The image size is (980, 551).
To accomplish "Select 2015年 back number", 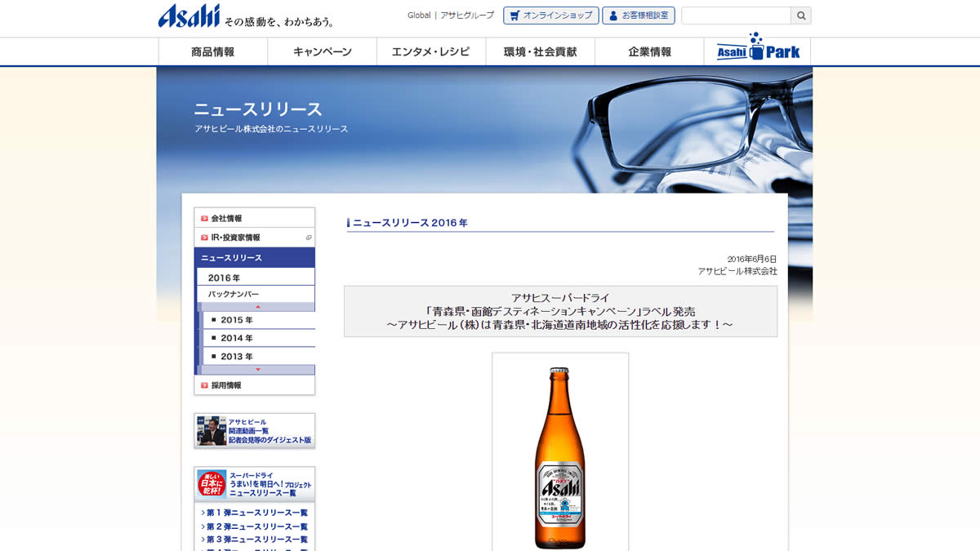I will [x=258, y=320].
